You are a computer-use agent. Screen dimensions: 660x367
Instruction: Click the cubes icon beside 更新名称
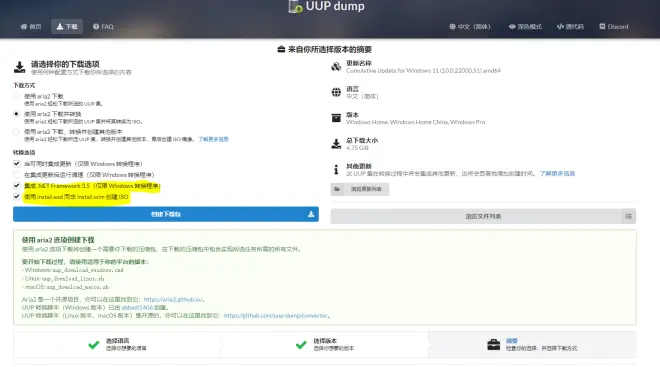tap(336, 66)
